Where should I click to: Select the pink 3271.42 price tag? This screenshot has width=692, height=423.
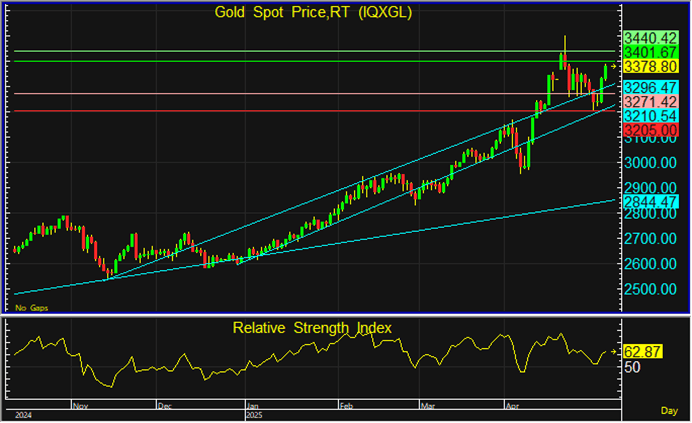(651, 102)
